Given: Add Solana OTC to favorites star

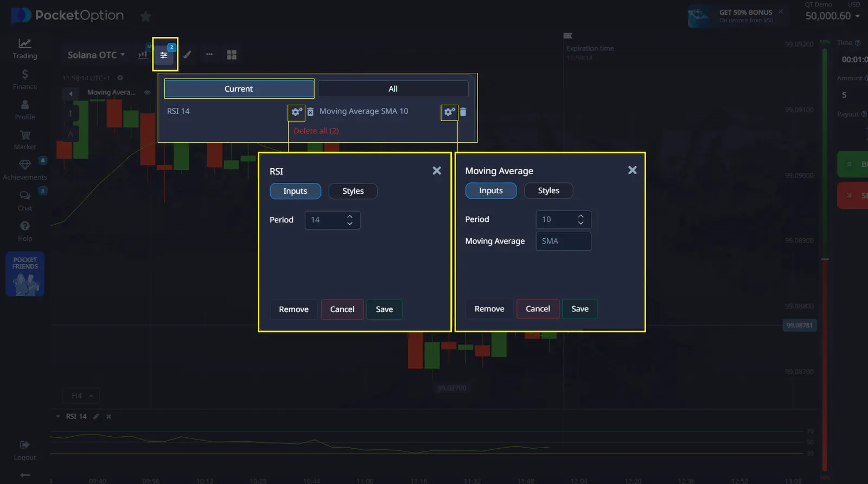Looking at the screenshot, I should 145,16.
